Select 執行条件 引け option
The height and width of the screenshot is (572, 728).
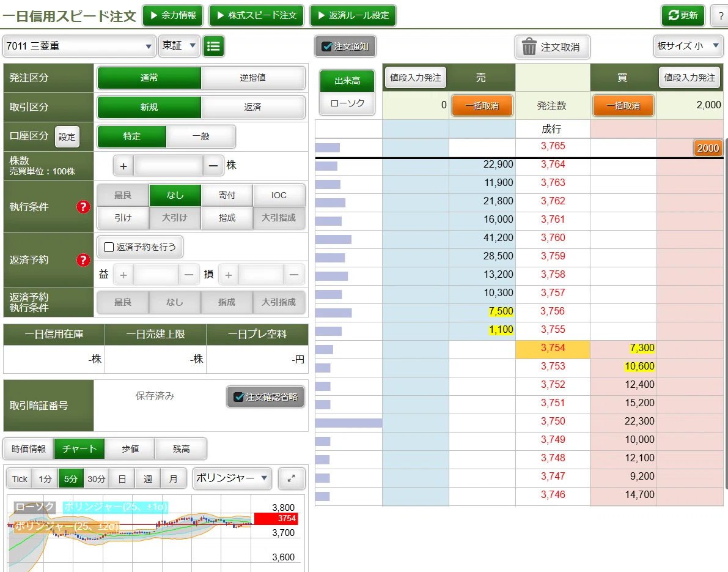tap(123, 217)
